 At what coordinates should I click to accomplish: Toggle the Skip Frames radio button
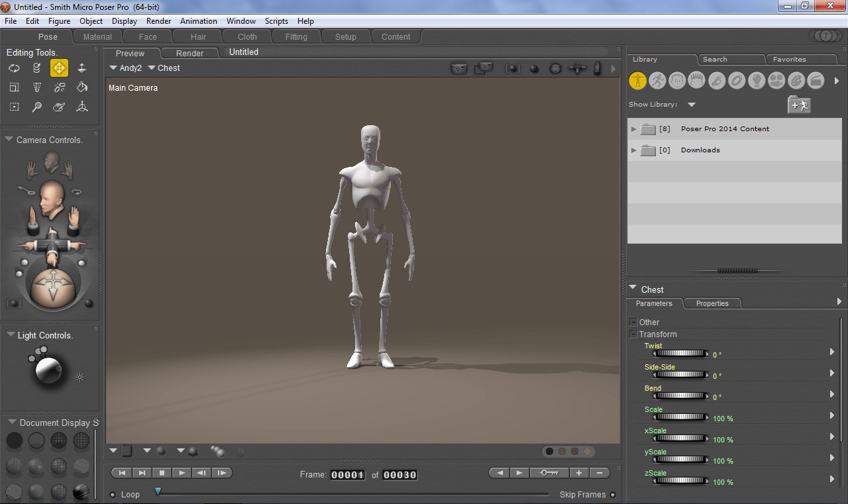coord(613,495)
